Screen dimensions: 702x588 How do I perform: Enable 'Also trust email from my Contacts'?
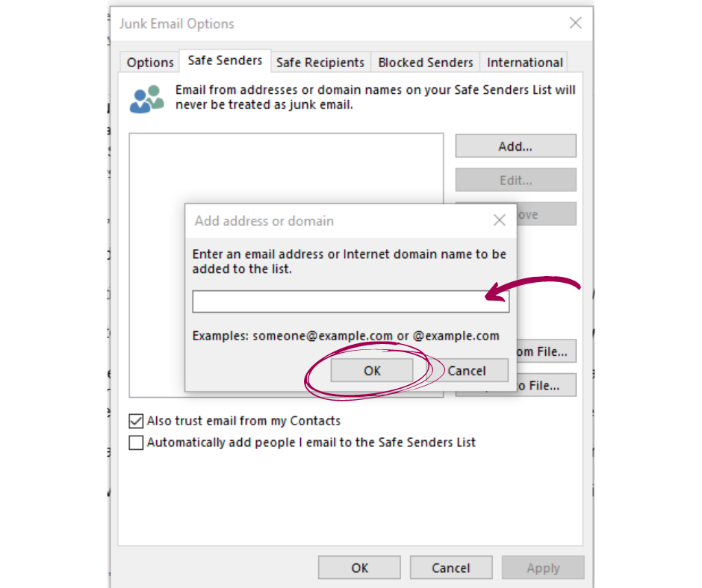[136, 421]
